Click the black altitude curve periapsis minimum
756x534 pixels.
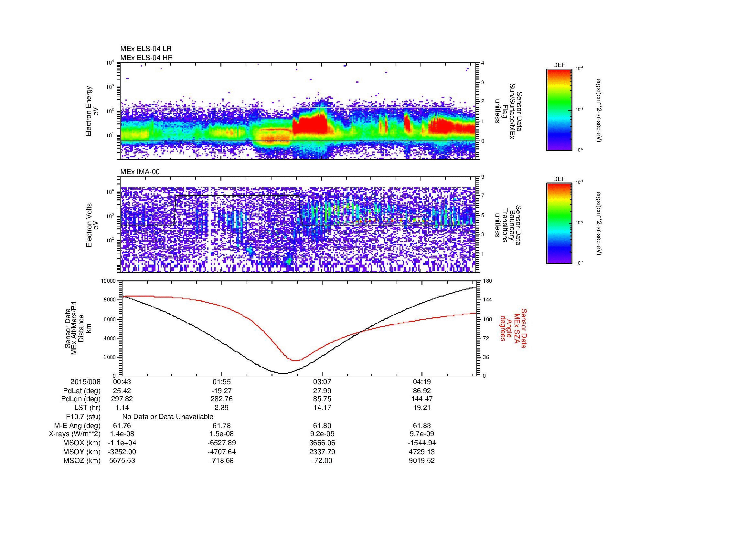(x=283, y=373)
